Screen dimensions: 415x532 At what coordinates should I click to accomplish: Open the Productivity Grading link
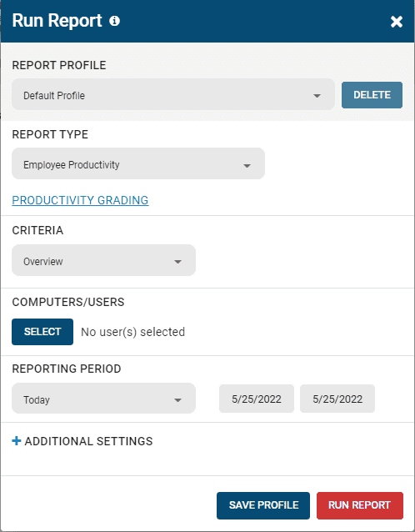pyautogui.click(x=80, y=200)
